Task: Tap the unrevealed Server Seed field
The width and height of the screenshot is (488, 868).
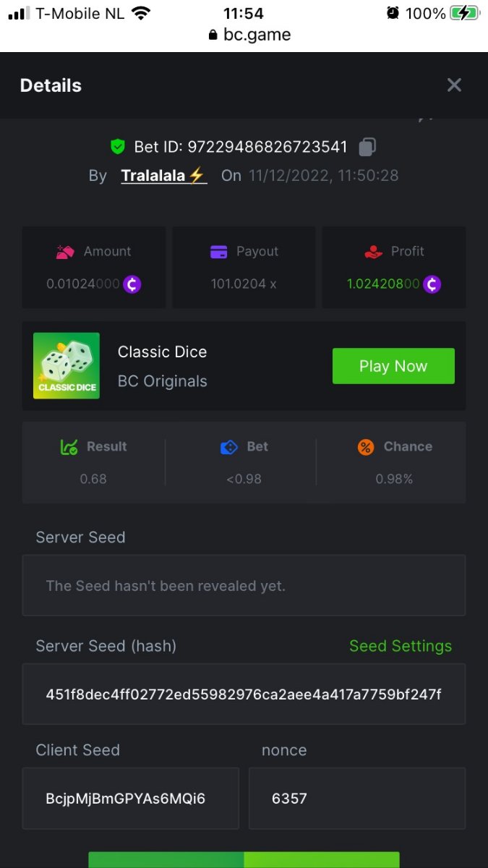Action: 244,585
